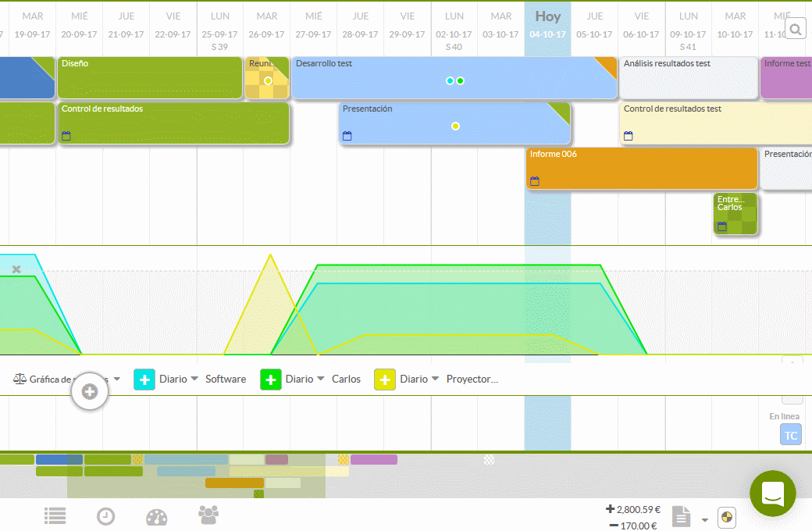
Task: Click the document report icon near the costs
Action: 680,516
